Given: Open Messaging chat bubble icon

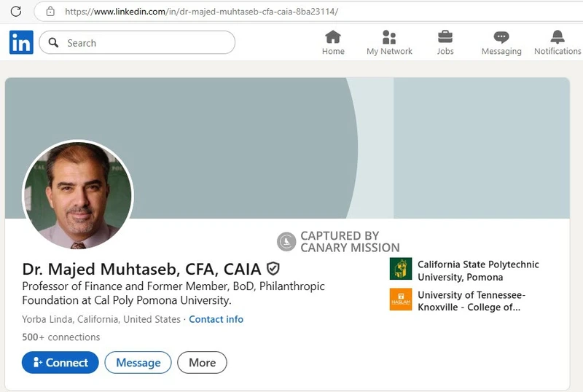Looking at the screenshot, I should click(501, 37).
